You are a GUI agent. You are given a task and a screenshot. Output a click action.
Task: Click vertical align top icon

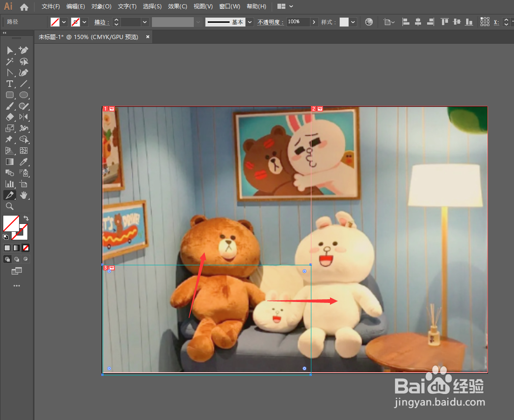[444, 22]
